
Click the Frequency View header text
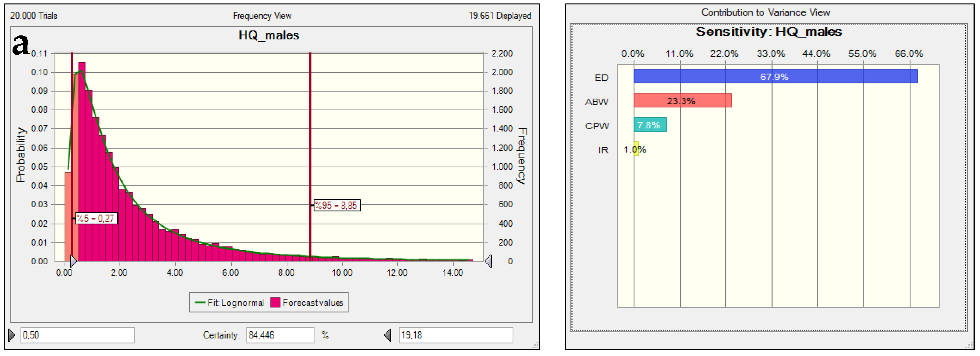pyautogui.click(x=262, y=16)
